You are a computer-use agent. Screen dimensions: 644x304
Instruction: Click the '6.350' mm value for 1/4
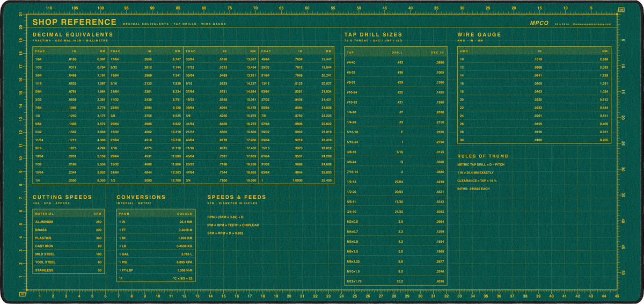(101, 180)
